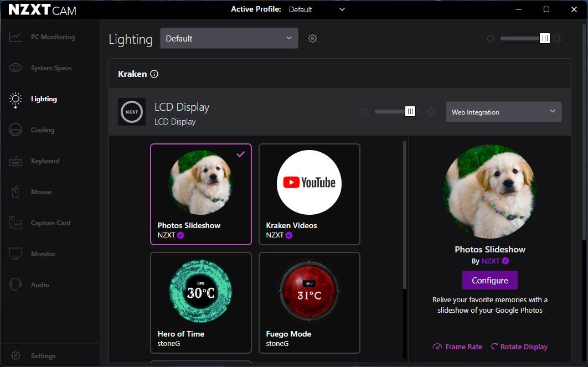Click the LCD Display dim brightness circle icon
The image size is (588, 367).
click(364, 112)
